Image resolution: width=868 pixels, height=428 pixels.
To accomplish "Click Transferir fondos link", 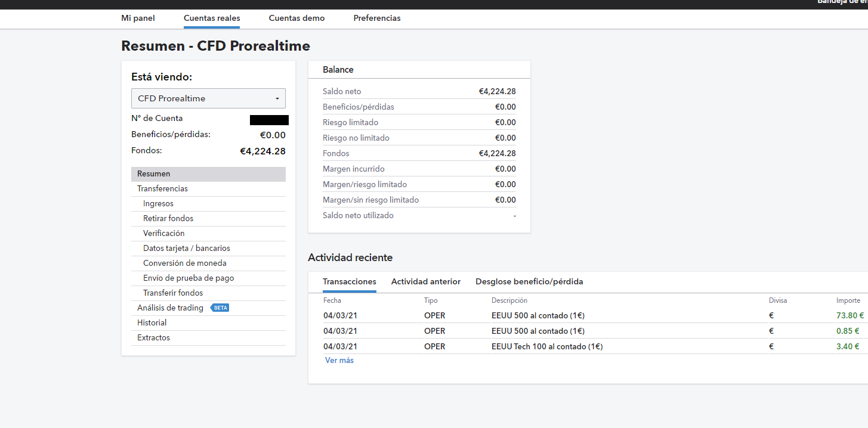I will point(173,293).
